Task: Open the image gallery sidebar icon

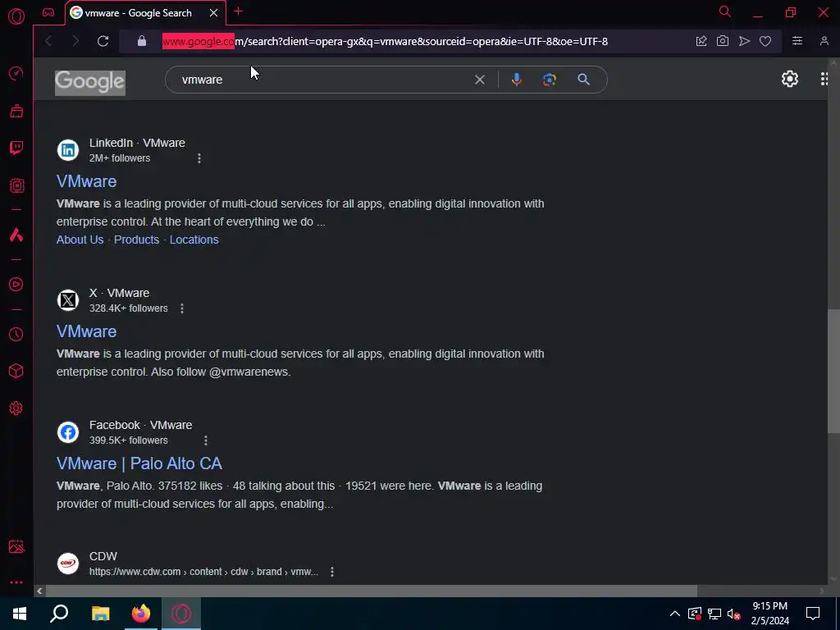Action: 16,546
